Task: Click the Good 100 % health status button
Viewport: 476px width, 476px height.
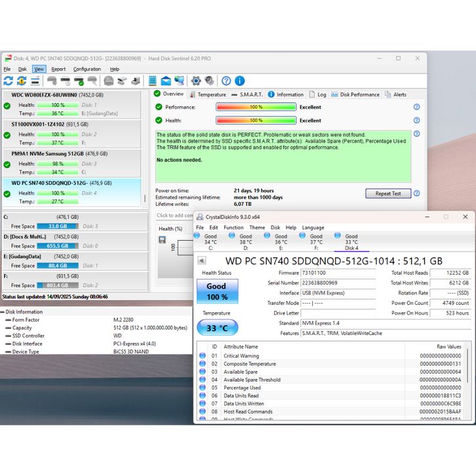Action: (216, 291)
